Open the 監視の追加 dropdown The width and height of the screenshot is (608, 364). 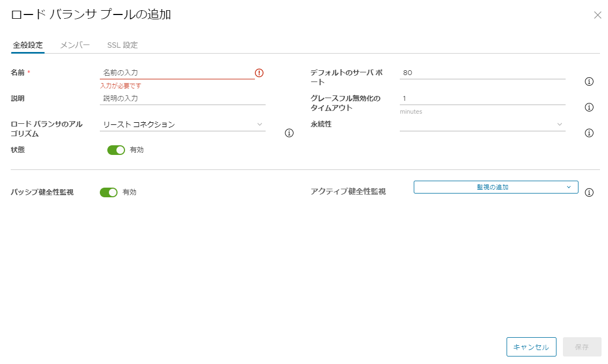tap(495, 187)
